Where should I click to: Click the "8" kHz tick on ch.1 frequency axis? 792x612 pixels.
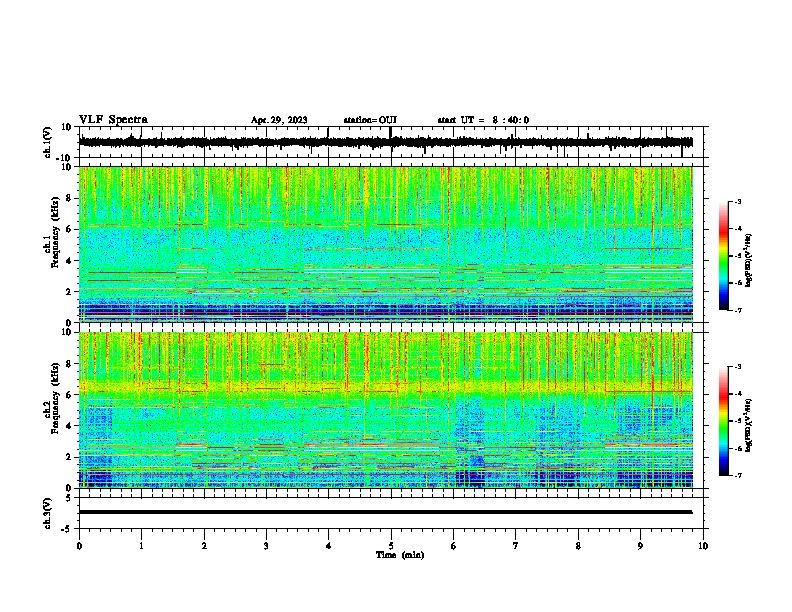point(69,198)
